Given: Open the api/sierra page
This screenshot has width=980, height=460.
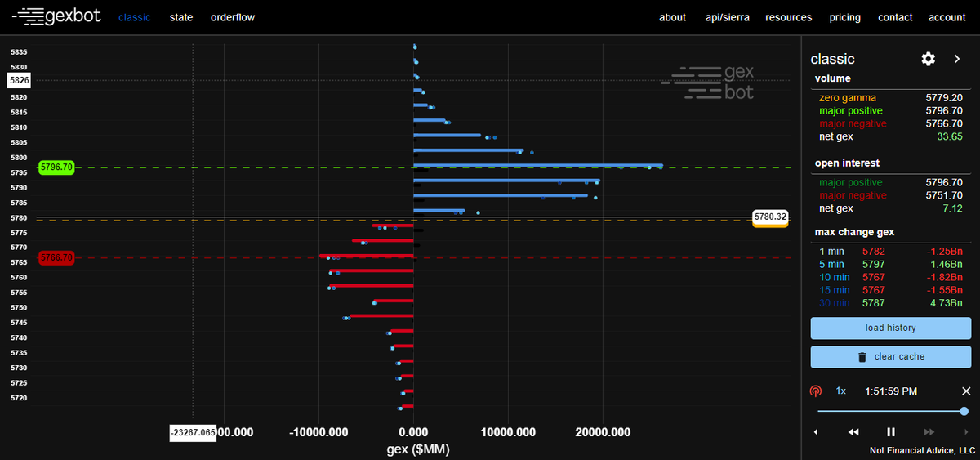Looking at the screenshot, I should (728, 17).
